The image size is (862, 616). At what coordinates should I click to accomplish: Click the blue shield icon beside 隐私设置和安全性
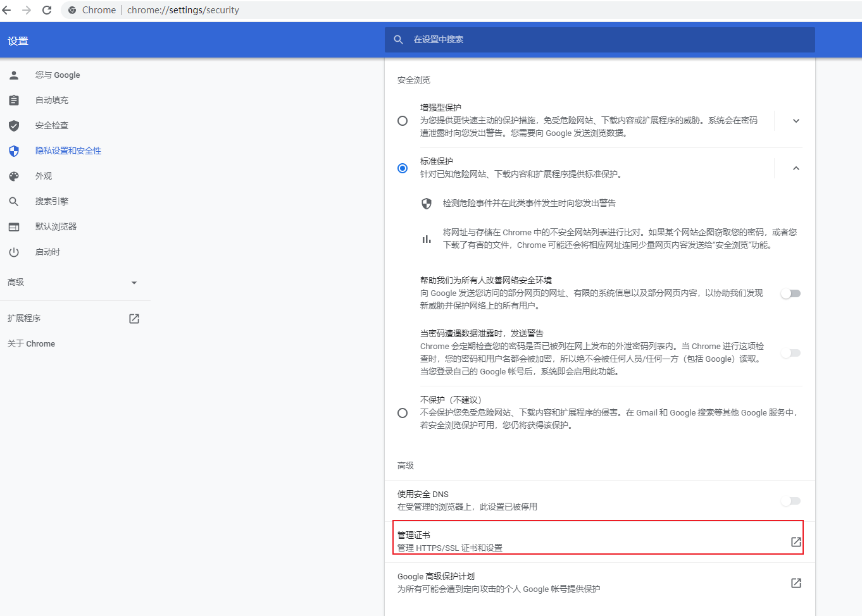[x=14, y=151]
